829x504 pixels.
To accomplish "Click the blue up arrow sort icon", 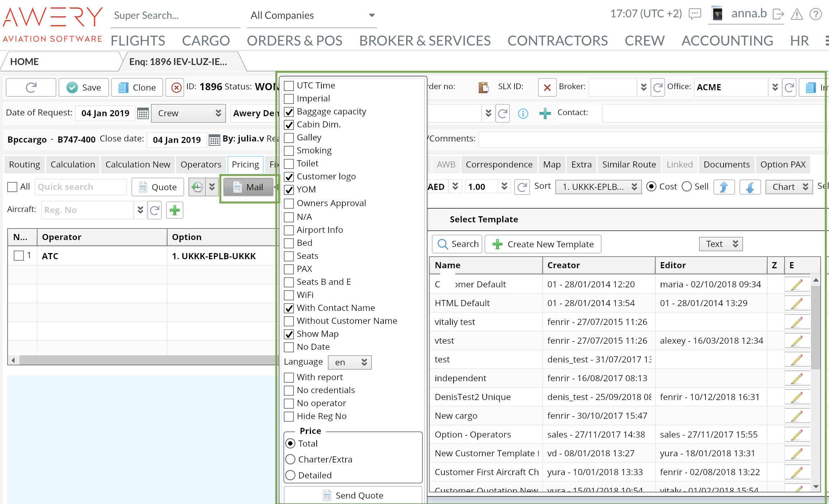I will point(724,187).
